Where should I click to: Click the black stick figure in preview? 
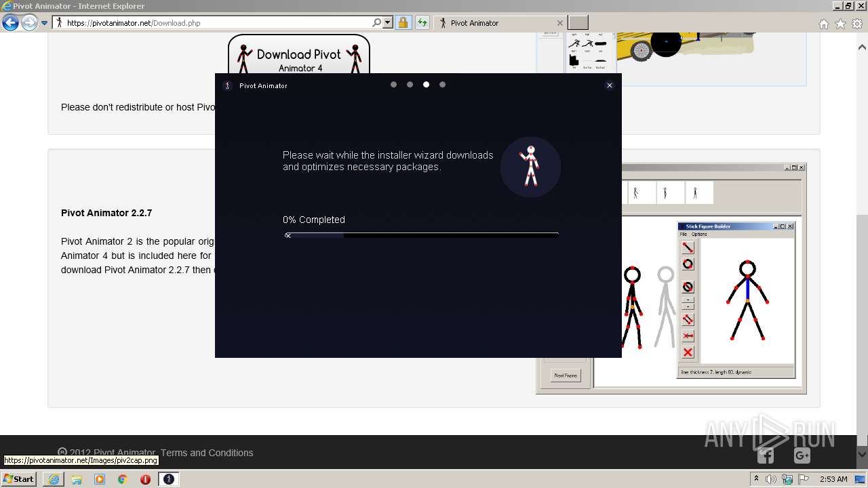pos(632,307)
